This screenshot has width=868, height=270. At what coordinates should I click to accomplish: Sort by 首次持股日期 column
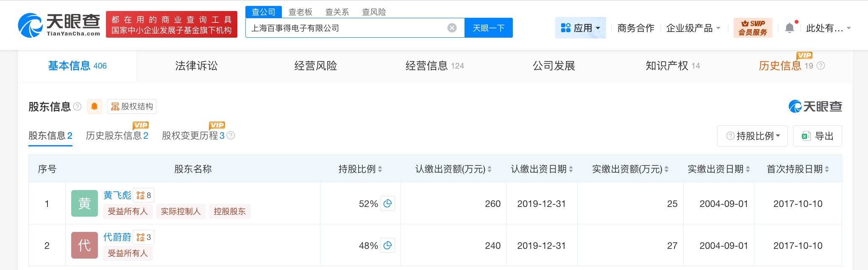[x=827, y=169]
